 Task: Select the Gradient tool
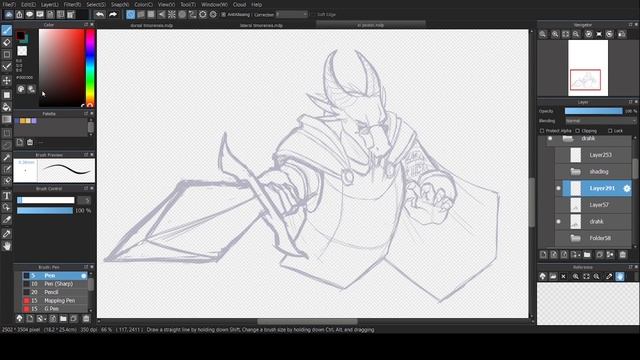tap(7, 120)
